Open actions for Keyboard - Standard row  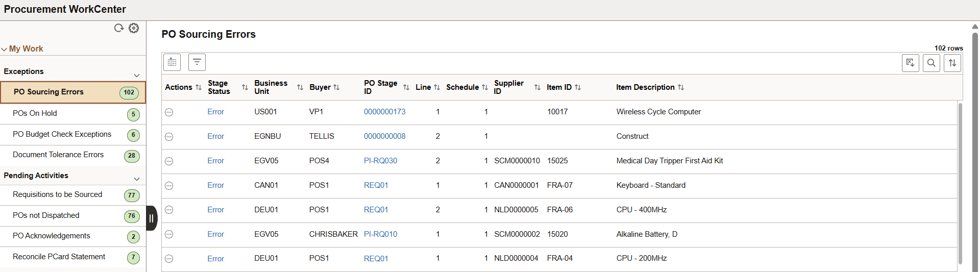(x=169, y=186)
